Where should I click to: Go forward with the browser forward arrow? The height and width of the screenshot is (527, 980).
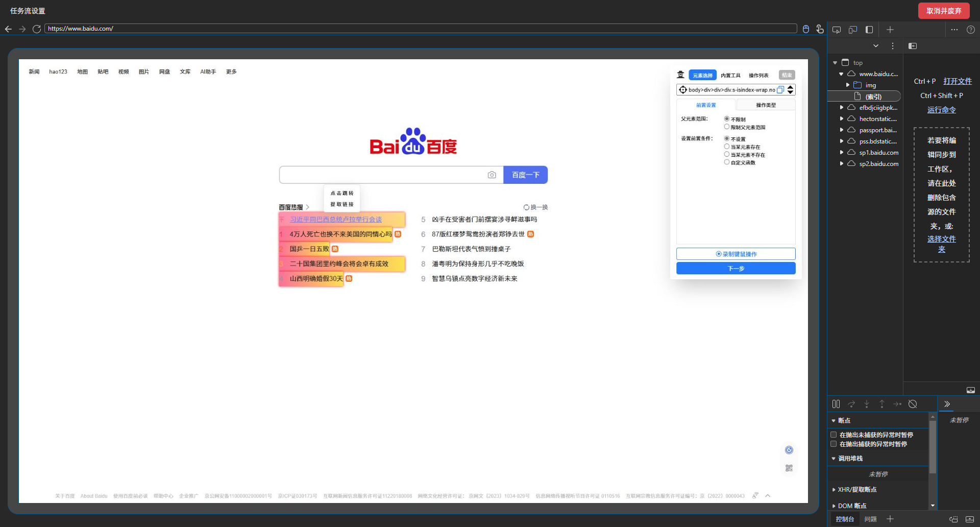[x=22, y=29]
